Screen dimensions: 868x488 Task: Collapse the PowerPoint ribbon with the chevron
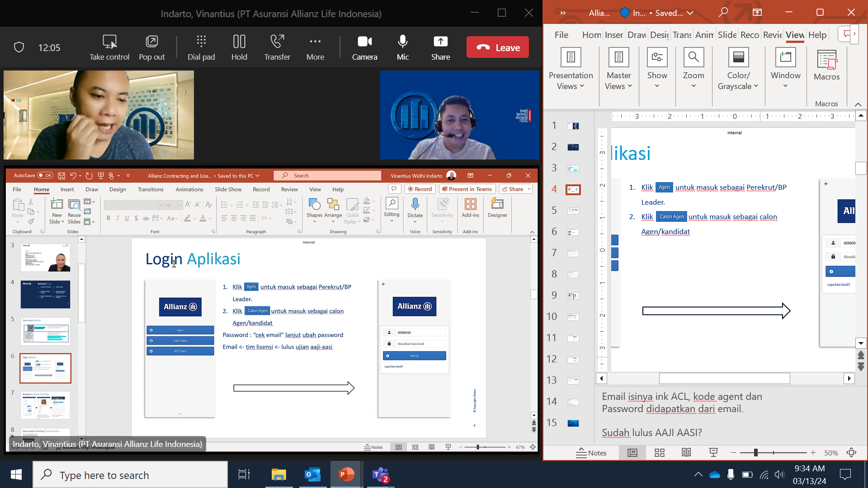point(858,104)
